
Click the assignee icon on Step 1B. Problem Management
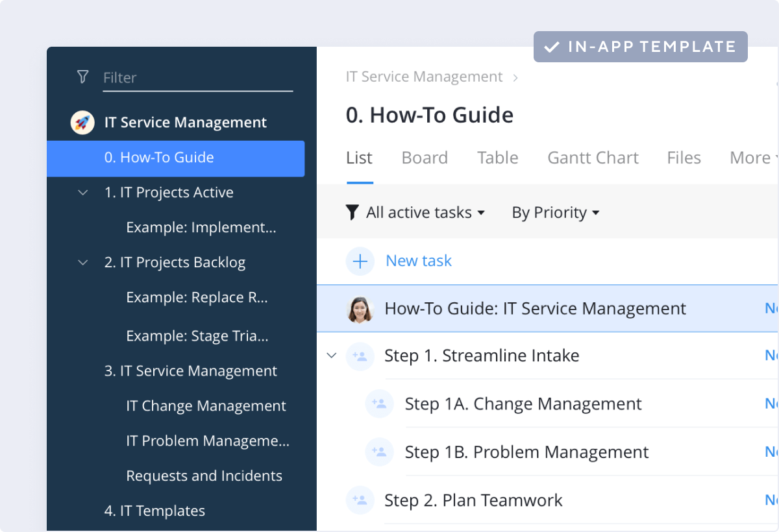coord(380,452)
